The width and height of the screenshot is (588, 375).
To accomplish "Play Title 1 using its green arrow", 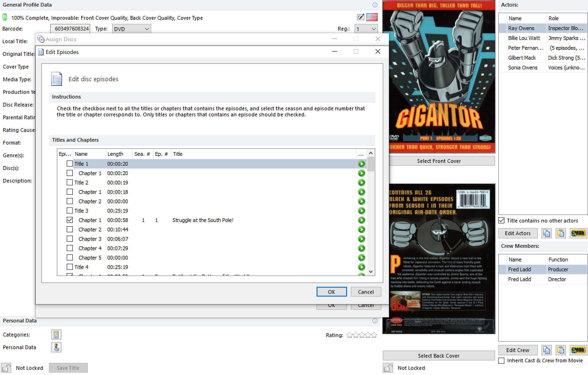I will pyautogui.click(x=361, y=164).
